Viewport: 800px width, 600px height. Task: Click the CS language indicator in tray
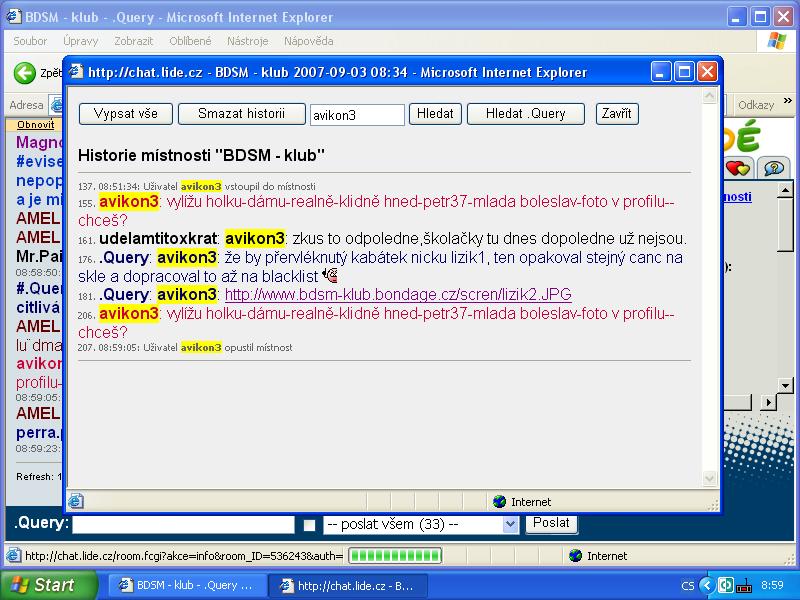click(687, 586)
